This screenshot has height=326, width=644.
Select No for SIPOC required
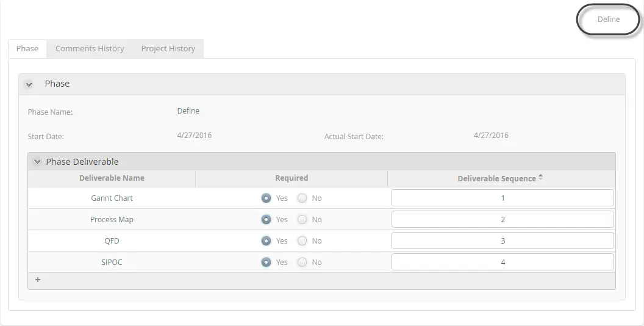[x=302, y=263]
